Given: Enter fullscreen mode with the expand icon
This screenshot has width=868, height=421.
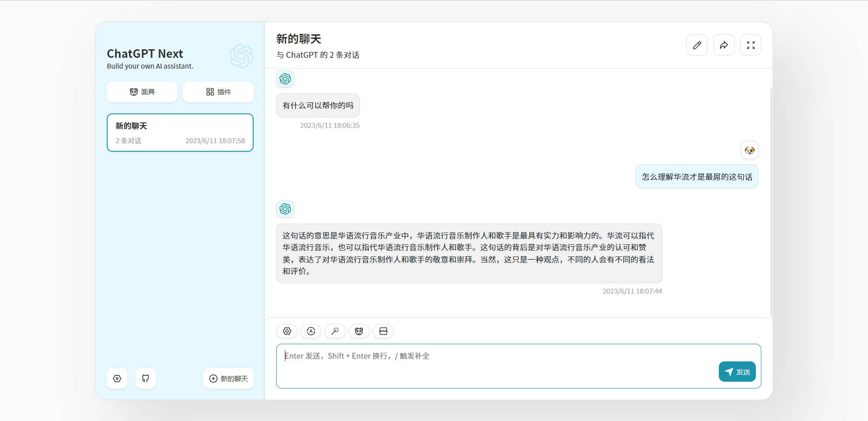Looking at the screenshot, I should click(750, 45).
